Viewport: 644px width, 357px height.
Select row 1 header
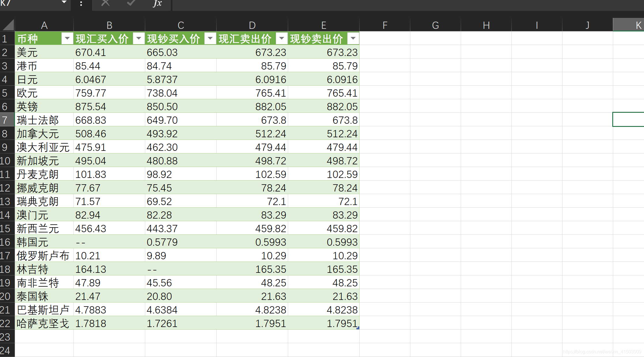[x=7, y=38]
